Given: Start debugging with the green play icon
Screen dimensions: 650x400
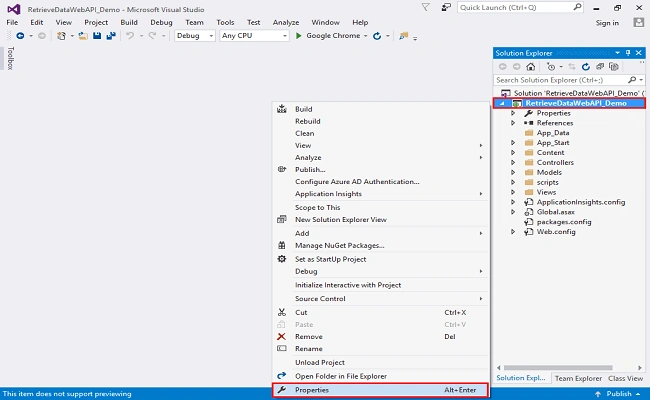Looking at the screenshot, I should [298, 36].
